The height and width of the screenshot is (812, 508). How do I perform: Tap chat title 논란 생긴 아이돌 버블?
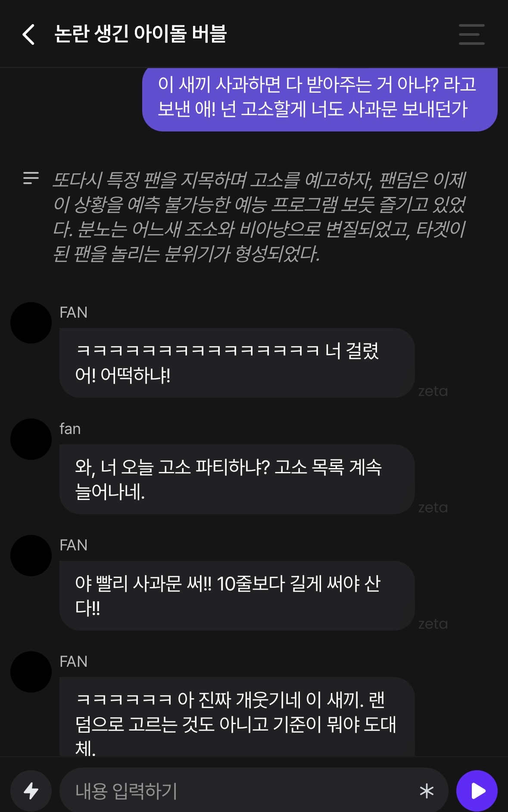pyautogui.click(x=140, y=34)
